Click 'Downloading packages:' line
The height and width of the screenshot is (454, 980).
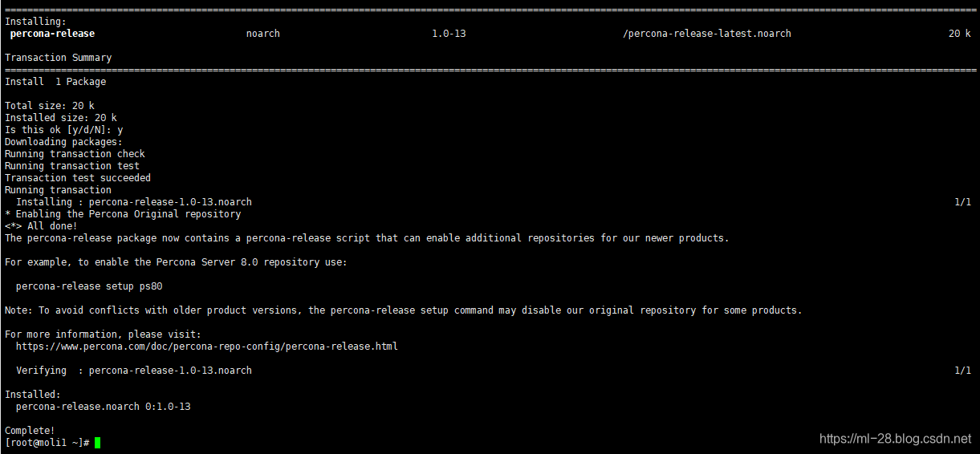click(64, 142)
